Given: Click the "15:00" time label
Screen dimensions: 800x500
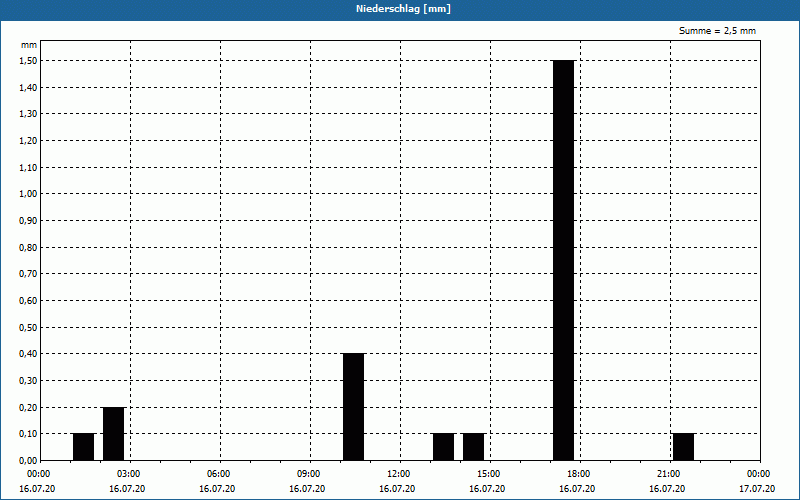Looking at the screenshot, I should click(489, 474).
